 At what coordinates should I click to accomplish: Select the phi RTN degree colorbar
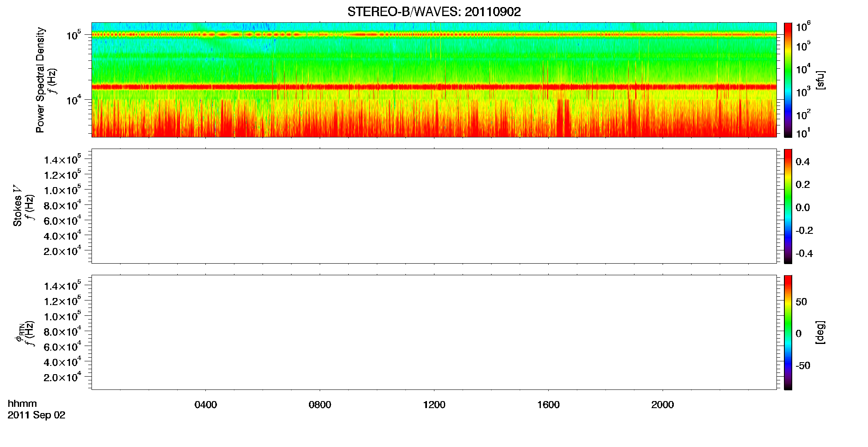point(788,332)
